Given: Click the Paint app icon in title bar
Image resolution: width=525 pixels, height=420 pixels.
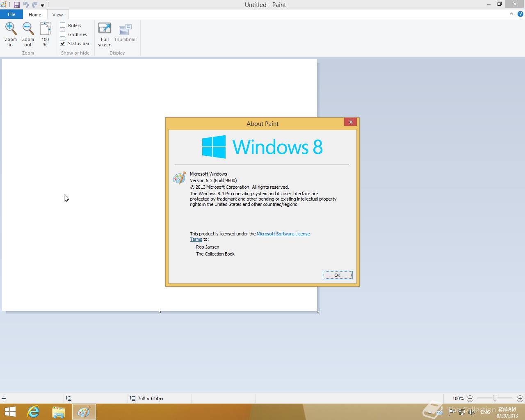Looking at the screenshot, I should coord(3,5).
